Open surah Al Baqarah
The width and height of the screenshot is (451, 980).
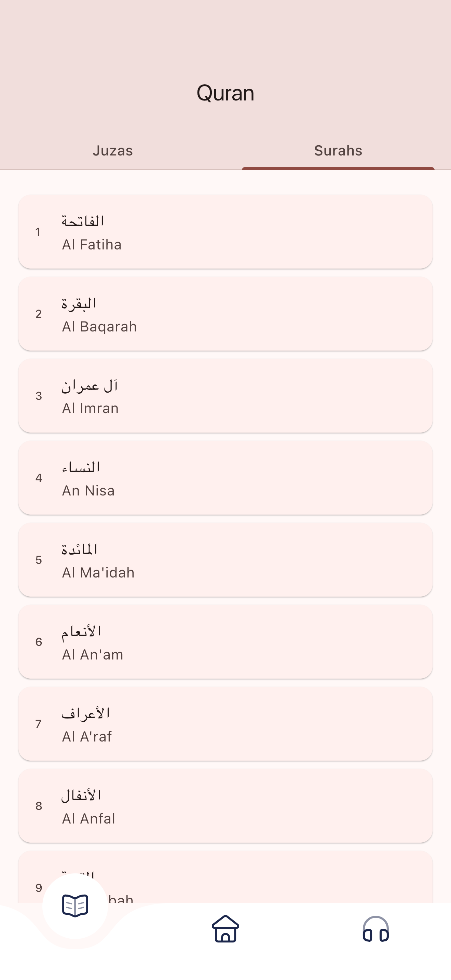[x=225, y=314]
